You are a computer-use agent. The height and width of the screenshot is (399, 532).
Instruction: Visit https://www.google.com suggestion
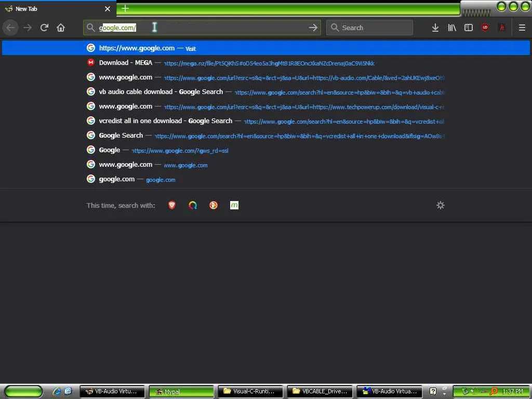tap(266, 48)
